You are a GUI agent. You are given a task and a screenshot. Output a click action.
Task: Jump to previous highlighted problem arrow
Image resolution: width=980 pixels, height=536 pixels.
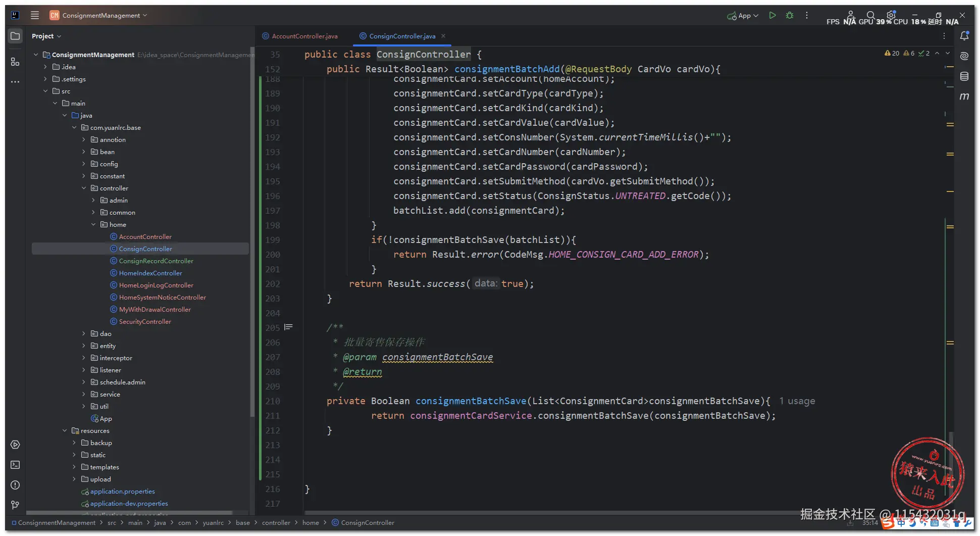point(937,53)
